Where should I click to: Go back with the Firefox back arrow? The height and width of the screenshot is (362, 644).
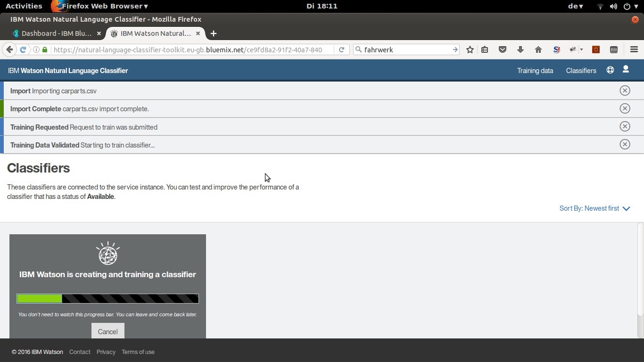9,49
